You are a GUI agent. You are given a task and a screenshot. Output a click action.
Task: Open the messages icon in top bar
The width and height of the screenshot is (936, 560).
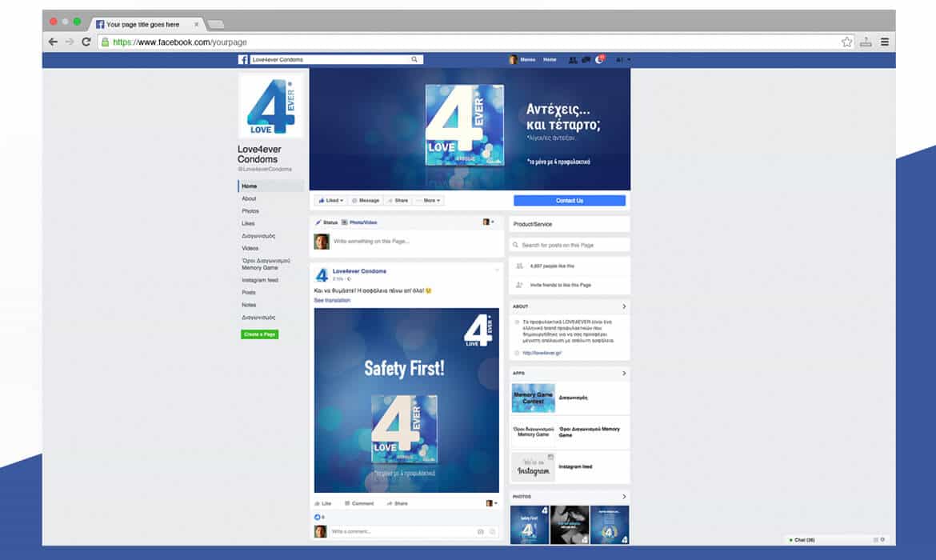tap(586, 60)
